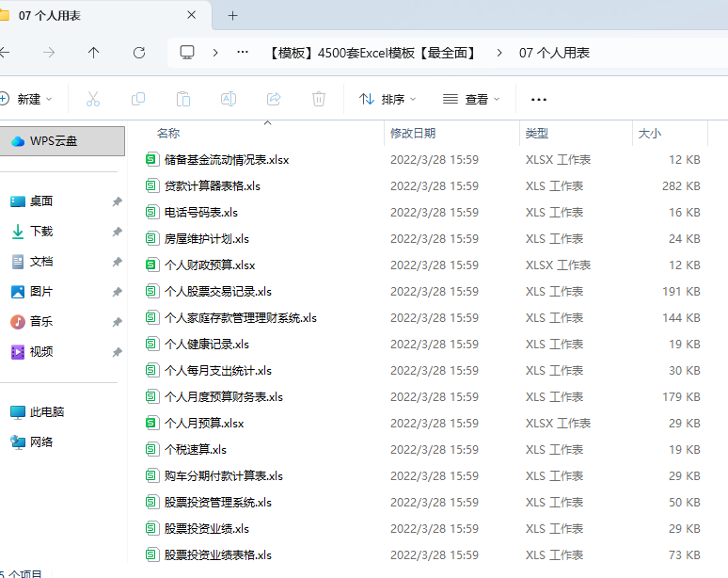Open the 新建 dropdown menu

click(26, 100)
